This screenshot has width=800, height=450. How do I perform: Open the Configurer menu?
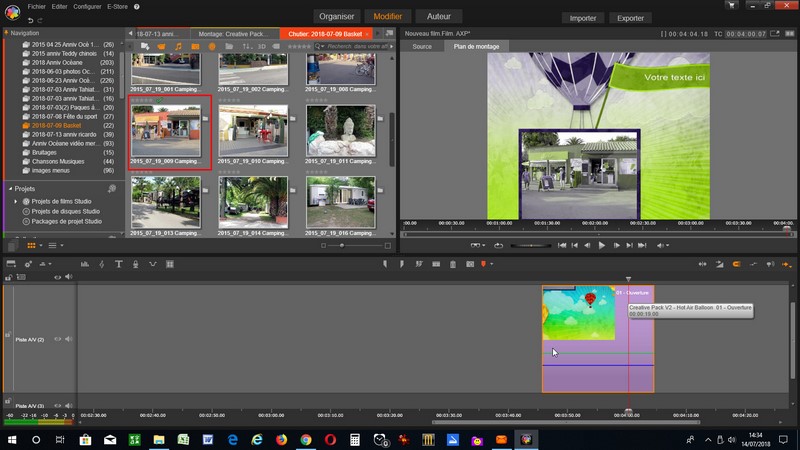pos(87,7)
